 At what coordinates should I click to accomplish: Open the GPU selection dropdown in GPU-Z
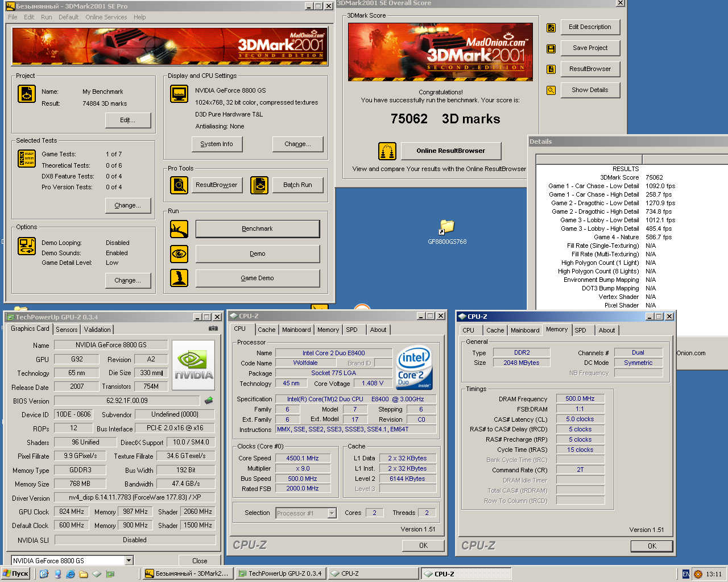pyautogui.click(x=129, y=560)
